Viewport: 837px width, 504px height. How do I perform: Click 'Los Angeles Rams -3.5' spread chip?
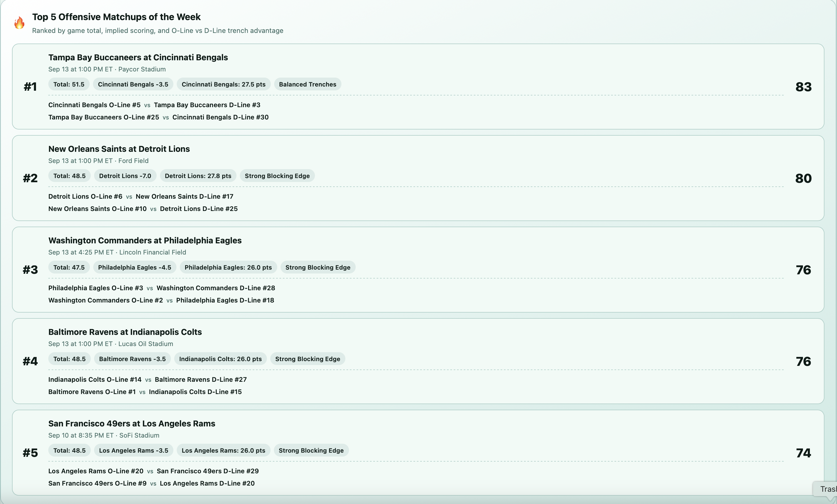click(x=133, y=450)
